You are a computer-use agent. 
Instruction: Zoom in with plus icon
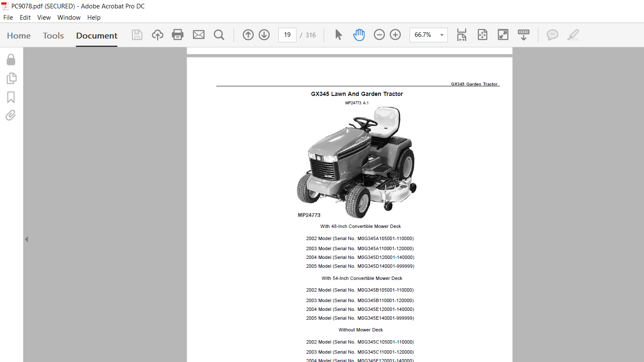tap(395, 35)
